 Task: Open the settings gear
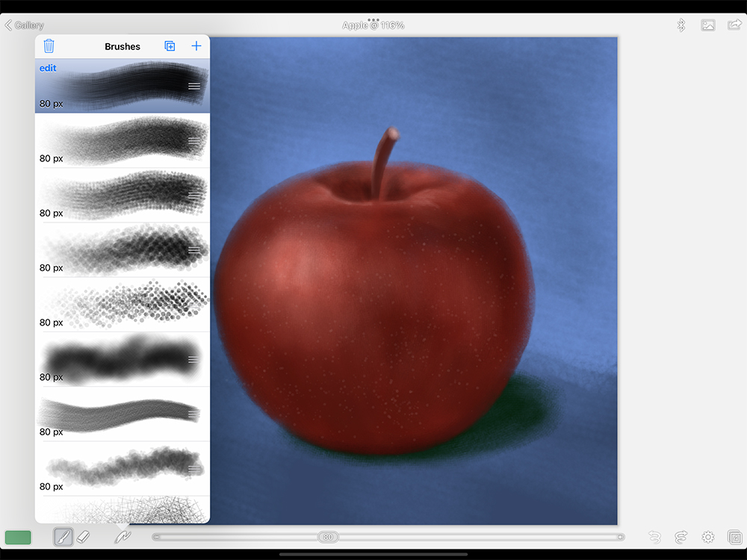[708, 537]
